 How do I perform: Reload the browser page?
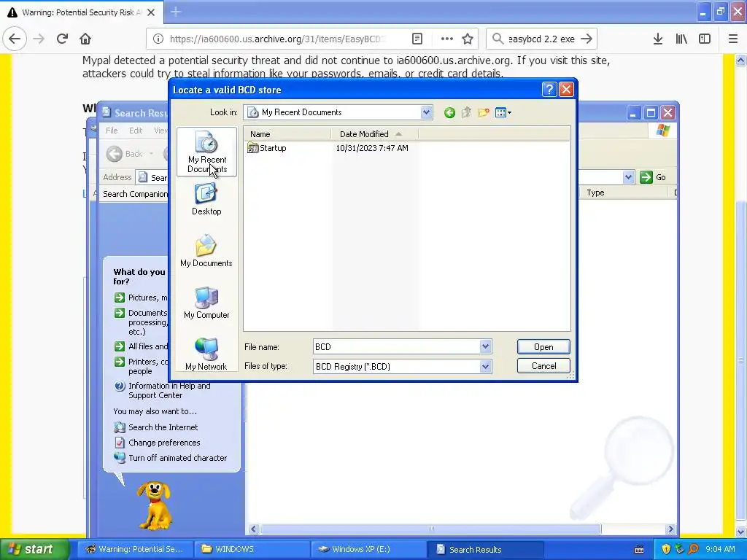[x=62, y=39]
